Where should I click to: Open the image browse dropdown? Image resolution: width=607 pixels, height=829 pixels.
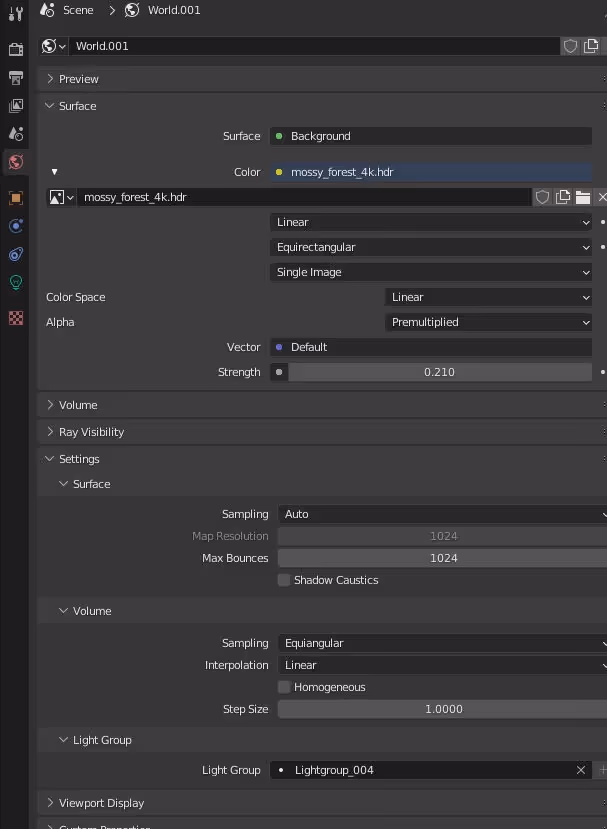[x=61, y=197]
